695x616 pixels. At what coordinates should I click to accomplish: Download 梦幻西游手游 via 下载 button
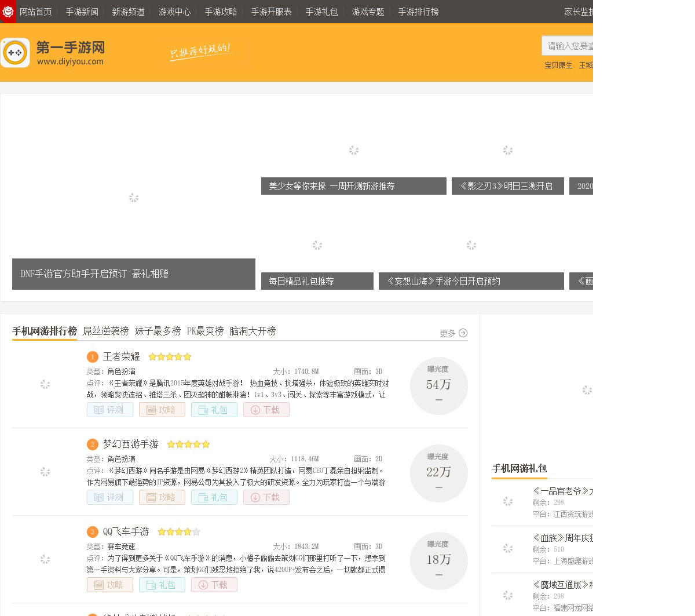tap(266, 497)
